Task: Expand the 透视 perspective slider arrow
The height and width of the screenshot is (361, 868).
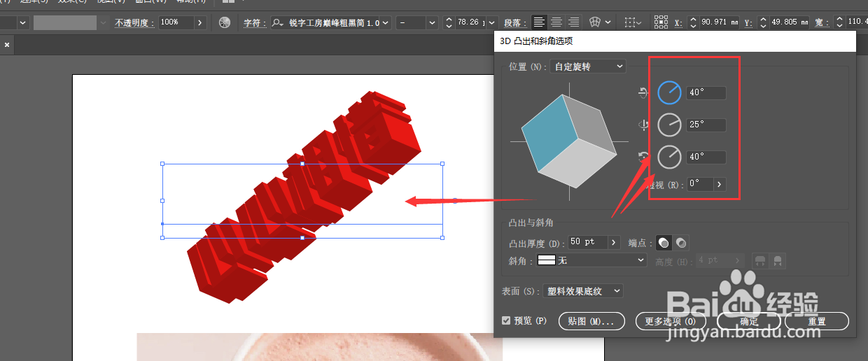Action: 720,184
